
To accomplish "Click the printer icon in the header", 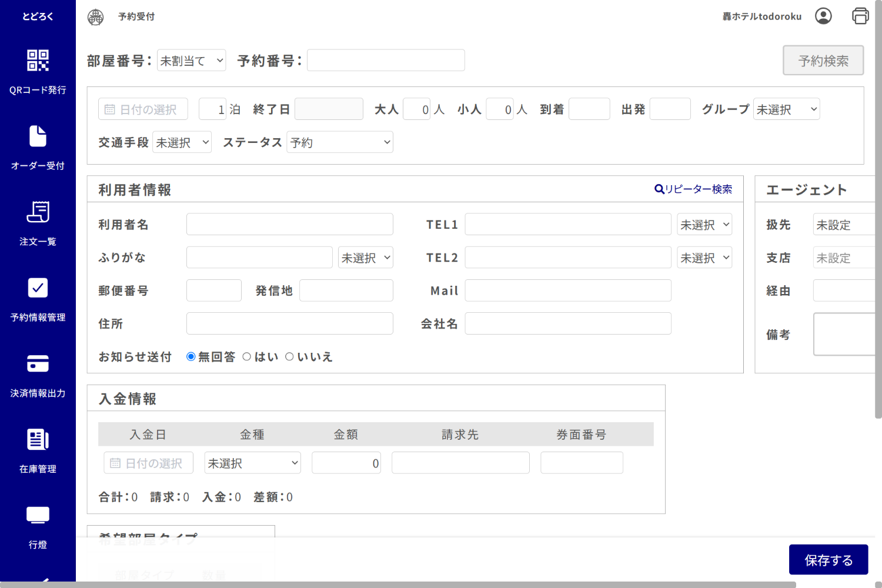I will click(860, 16).
